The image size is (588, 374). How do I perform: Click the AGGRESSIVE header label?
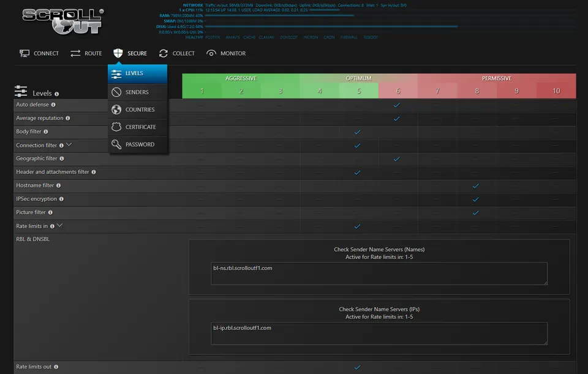[241, 78]
